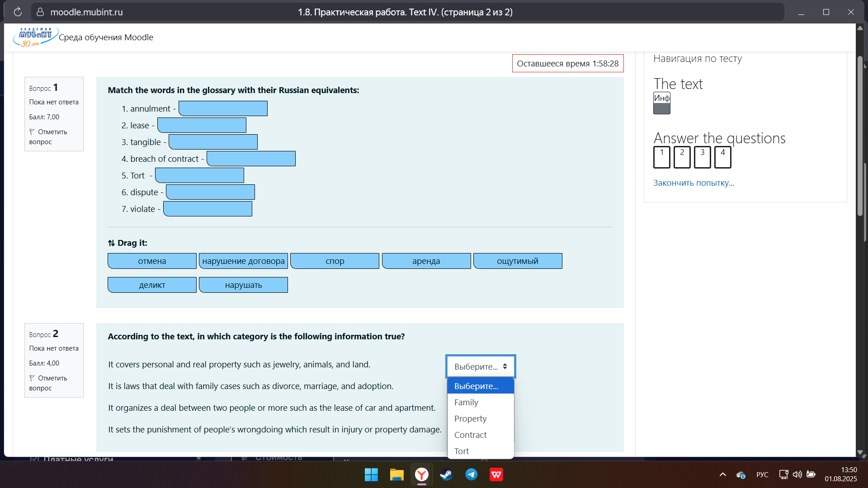Open Telegram from the taskbar
This screenshot has width=868, height=488.
coord(471,474)
